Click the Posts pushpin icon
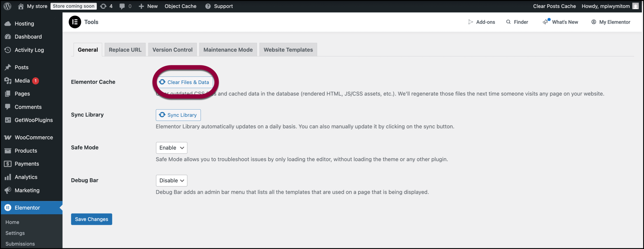 pyautogui.click(x=8, y=67)
